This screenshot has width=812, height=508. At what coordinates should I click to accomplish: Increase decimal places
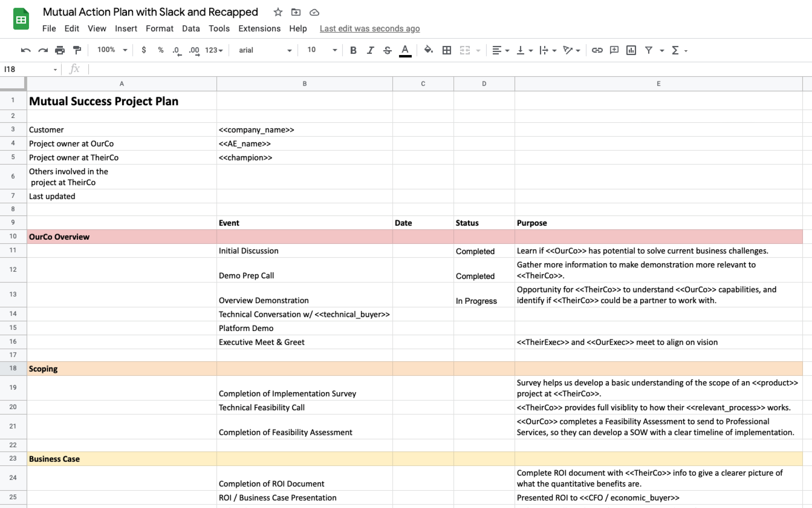194,51
